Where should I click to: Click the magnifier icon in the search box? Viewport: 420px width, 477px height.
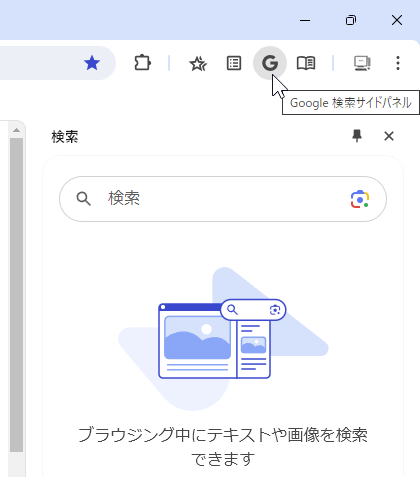[x=83, y=199]
